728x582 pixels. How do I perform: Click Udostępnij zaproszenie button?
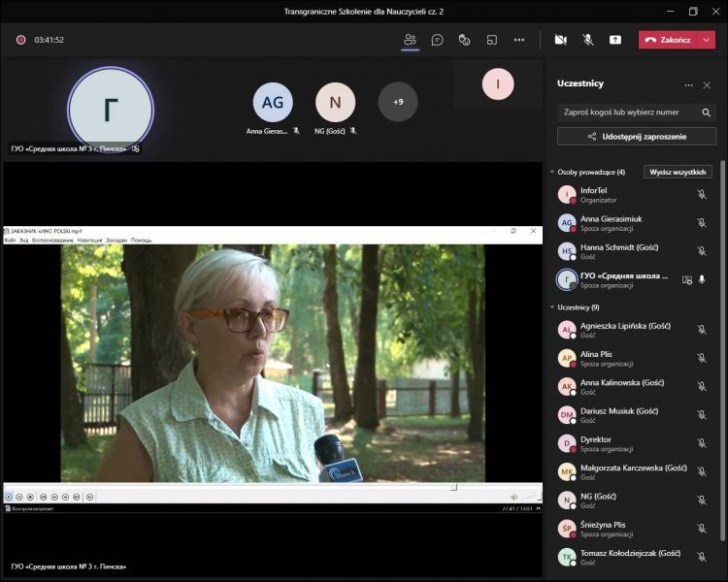[637, 137]
